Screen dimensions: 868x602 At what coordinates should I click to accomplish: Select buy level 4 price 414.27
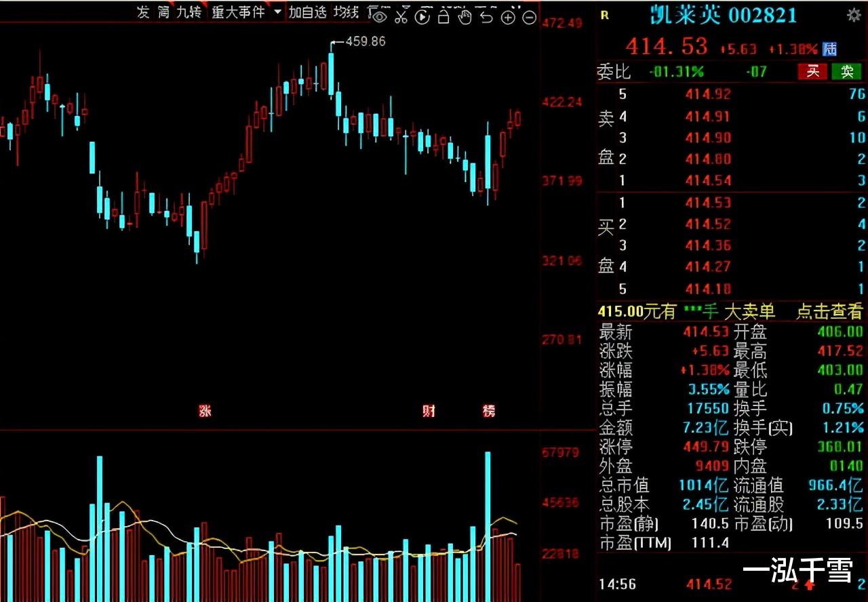(x=708, y=267)
